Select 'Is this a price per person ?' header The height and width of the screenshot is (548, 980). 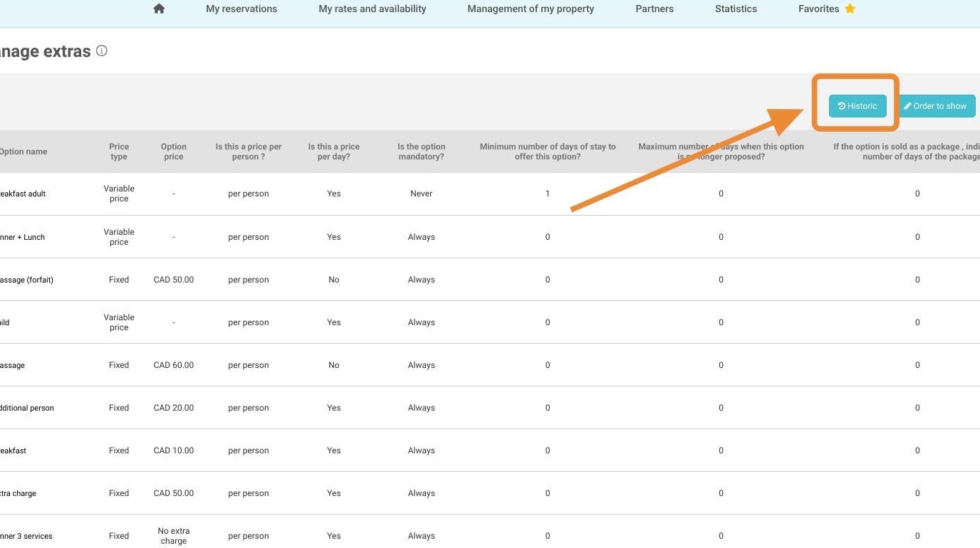(x=249, y=152)
